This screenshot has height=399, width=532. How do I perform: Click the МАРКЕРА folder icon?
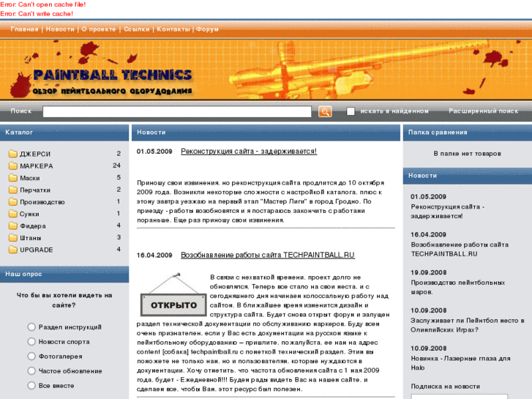coord(13,165)
